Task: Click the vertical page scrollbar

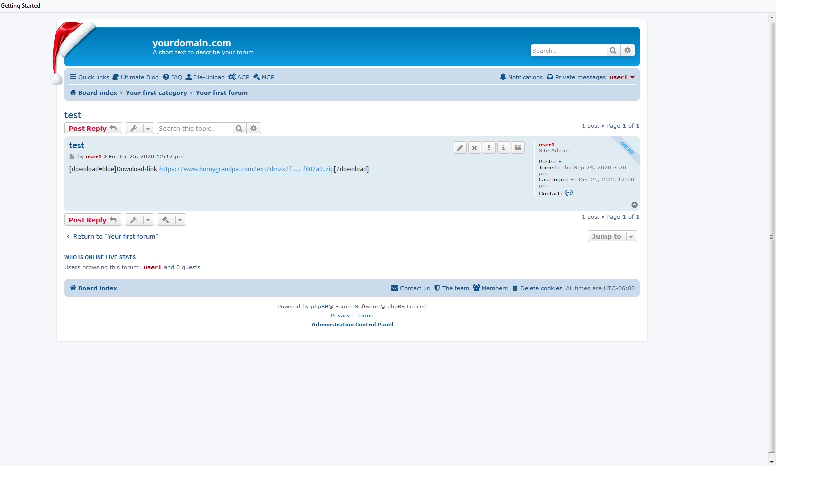Action: coord(771,237)
